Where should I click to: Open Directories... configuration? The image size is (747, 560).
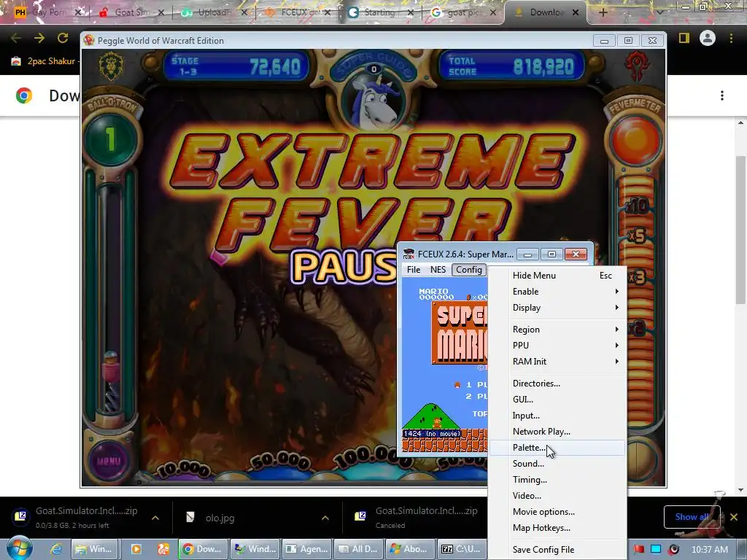coord(557,384)
